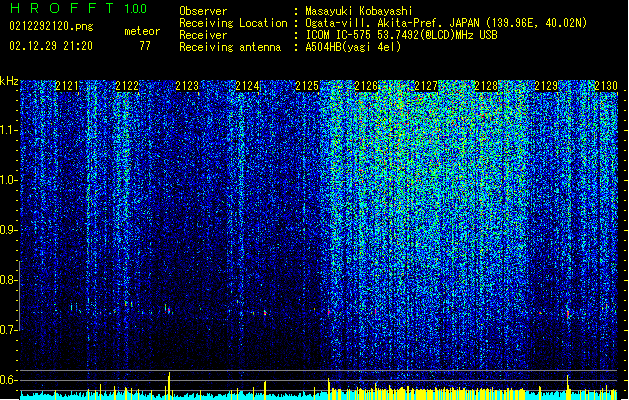
Task: Click the 2130 time marker
Action: coord(606,86)
